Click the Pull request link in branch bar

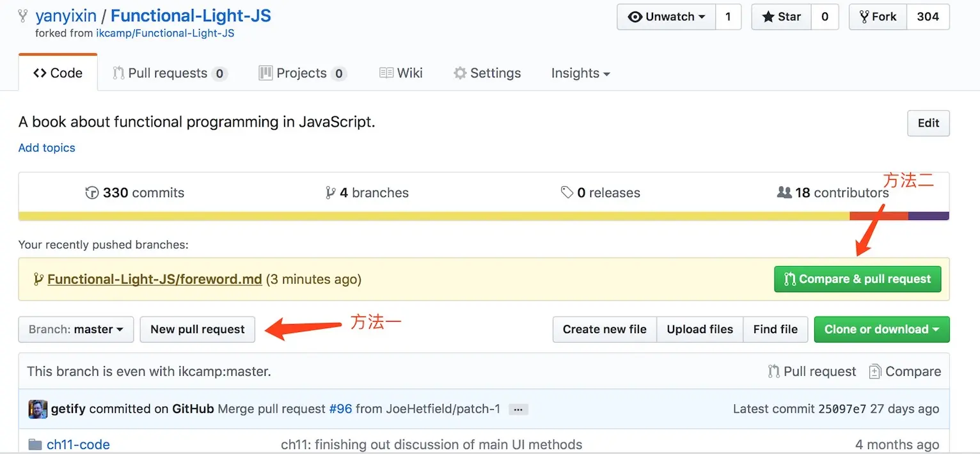click(x=812, y=372)
